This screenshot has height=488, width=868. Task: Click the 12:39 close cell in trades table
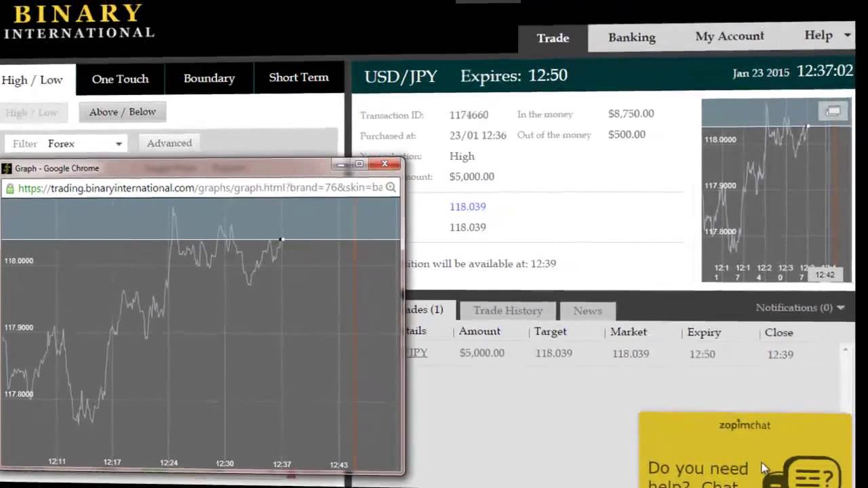pos(780,354)
